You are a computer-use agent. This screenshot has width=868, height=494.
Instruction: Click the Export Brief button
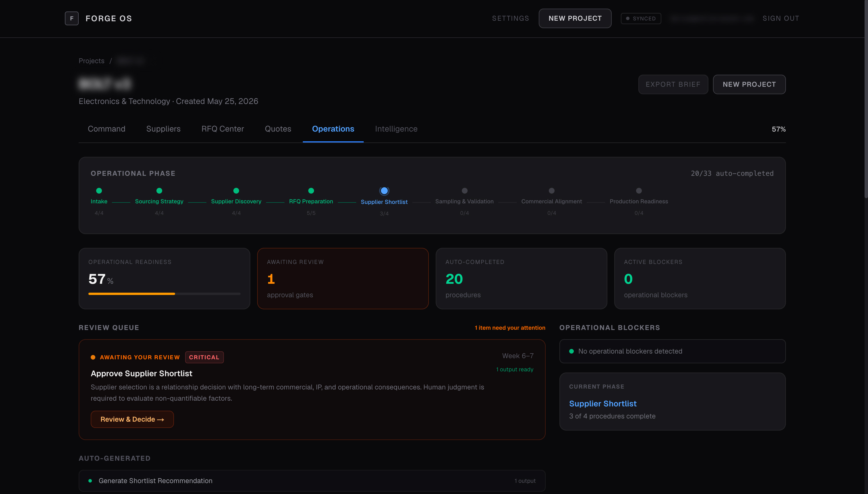[673, 84]
